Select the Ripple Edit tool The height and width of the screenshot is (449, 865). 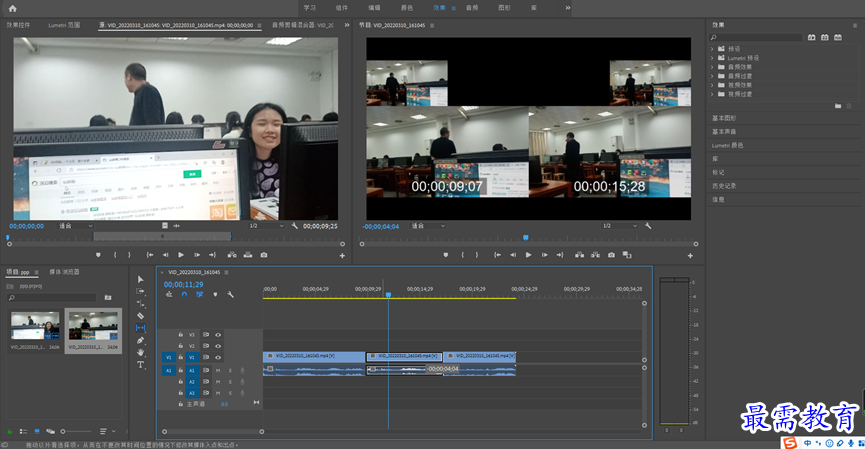point(140,304)
